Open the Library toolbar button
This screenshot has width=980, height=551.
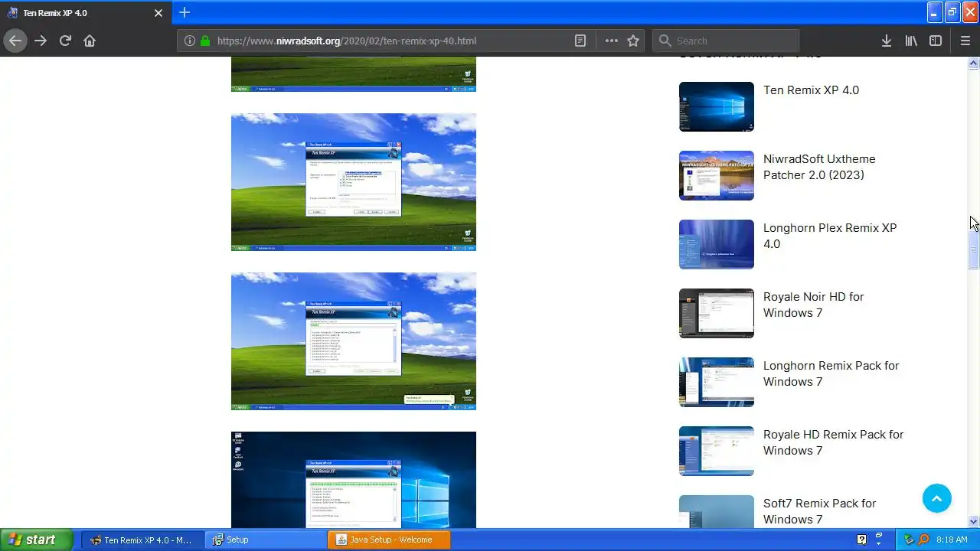[911, 41]
